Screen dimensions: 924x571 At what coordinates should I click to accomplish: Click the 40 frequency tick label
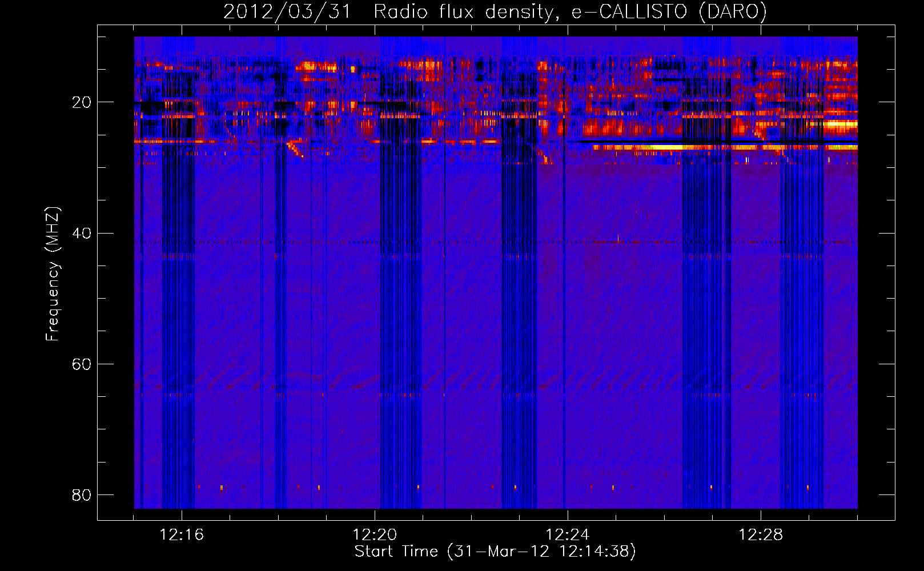81,233
